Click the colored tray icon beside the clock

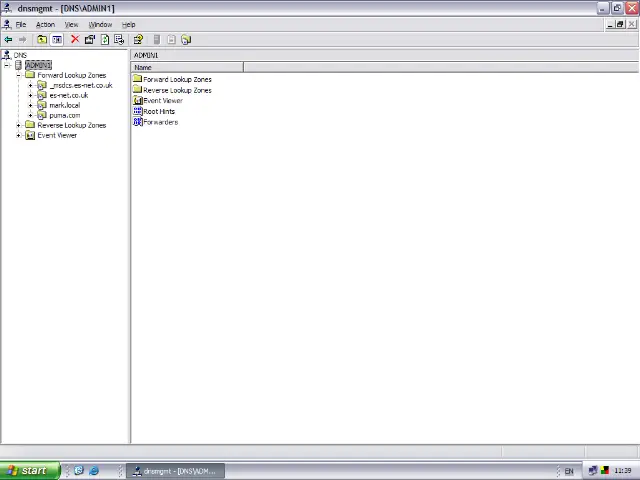pos(605,471)
